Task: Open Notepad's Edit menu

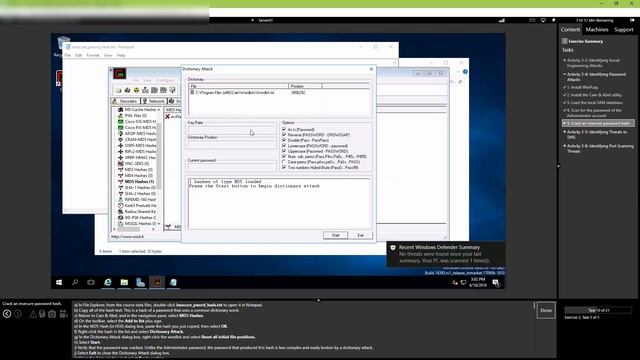Action: [x=78, y=55]
